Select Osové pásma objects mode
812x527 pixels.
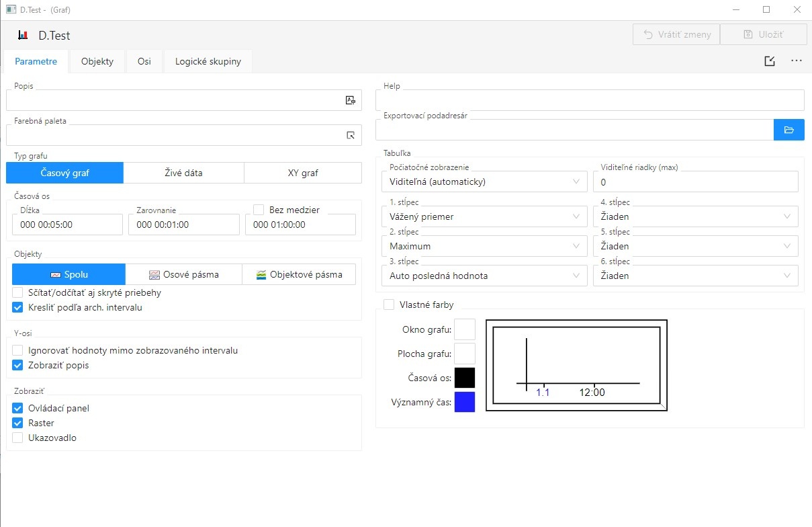pos(183,274)
